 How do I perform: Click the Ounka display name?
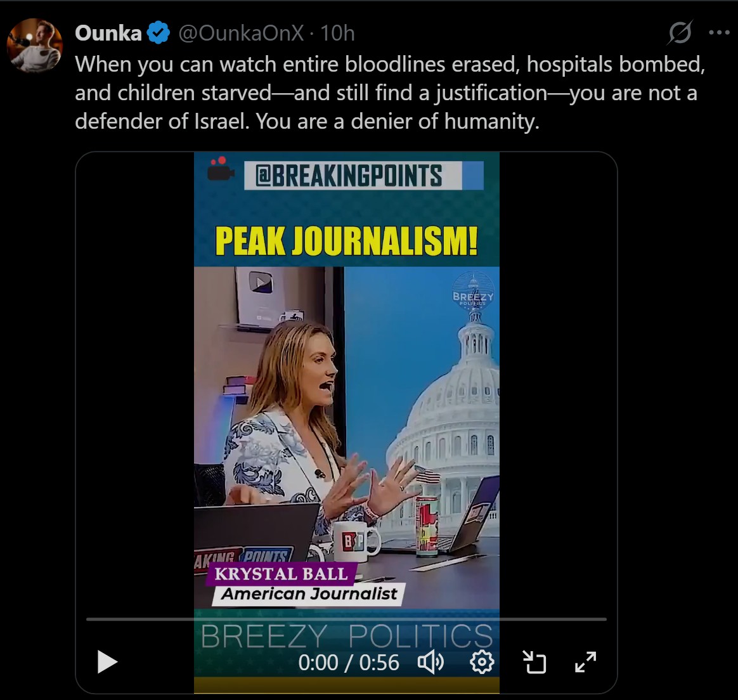[x=108, y=33]
